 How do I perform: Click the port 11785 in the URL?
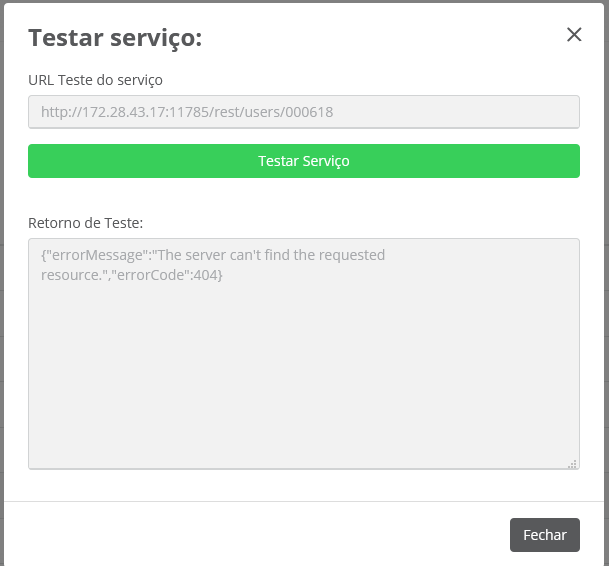[189, 112]
